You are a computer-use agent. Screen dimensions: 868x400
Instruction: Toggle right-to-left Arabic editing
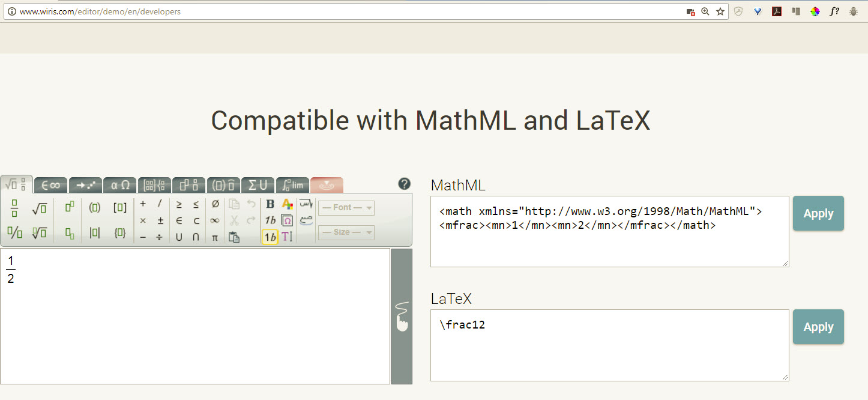[x=306, y=204]
